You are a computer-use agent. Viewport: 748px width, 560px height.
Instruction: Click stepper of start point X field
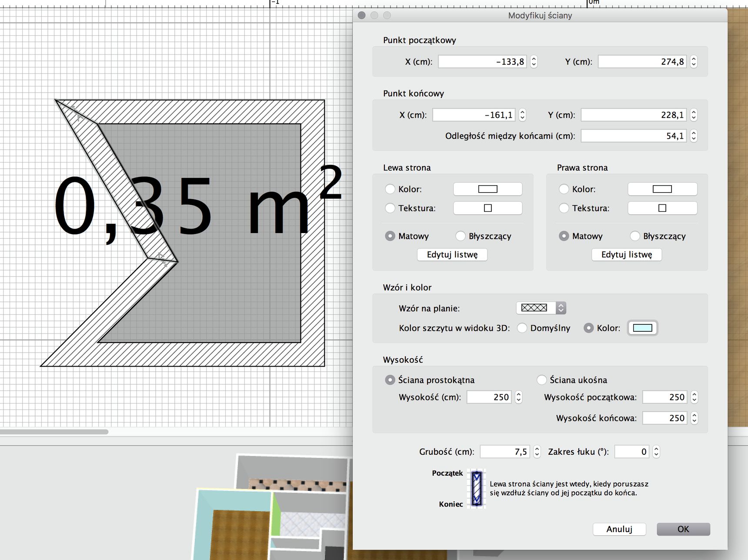[534, 62]
